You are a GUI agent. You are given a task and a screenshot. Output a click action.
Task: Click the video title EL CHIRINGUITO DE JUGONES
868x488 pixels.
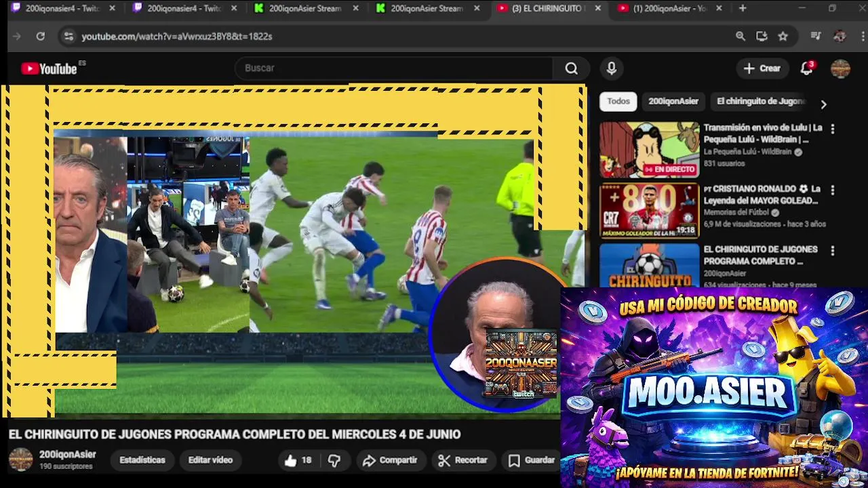click(x=235, y=434)
